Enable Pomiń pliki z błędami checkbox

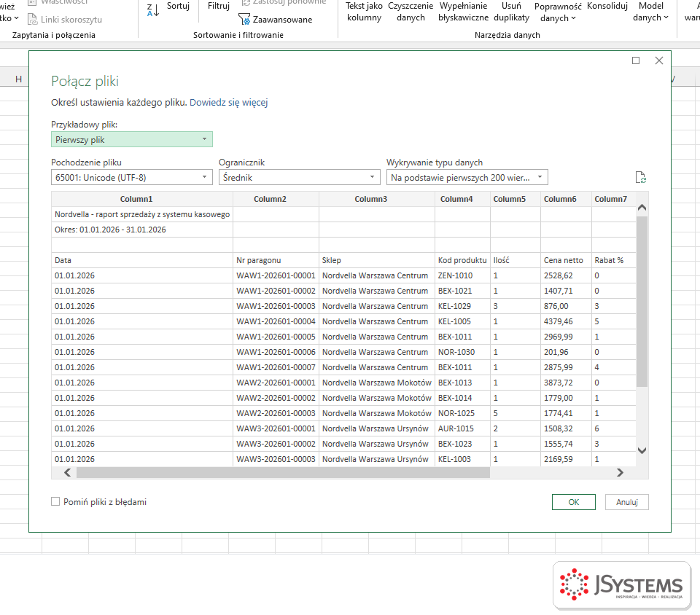coord(55,502)
